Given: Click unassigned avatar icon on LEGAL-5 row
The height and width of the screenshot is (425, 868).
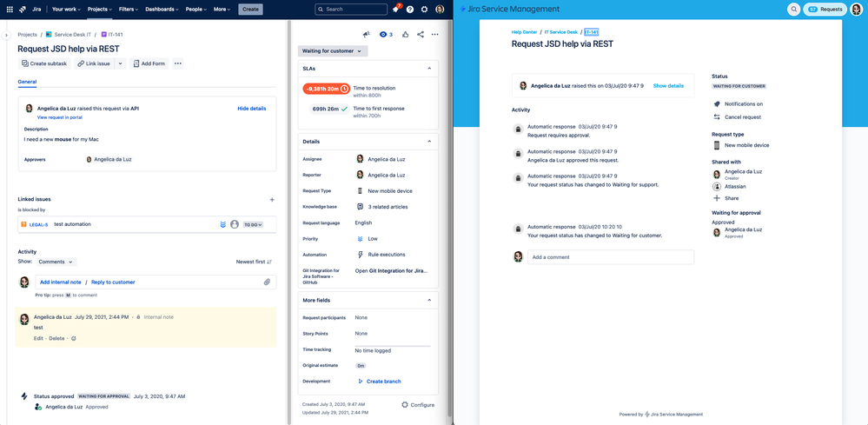Looking at the screenshot, I should pos(235,225).
